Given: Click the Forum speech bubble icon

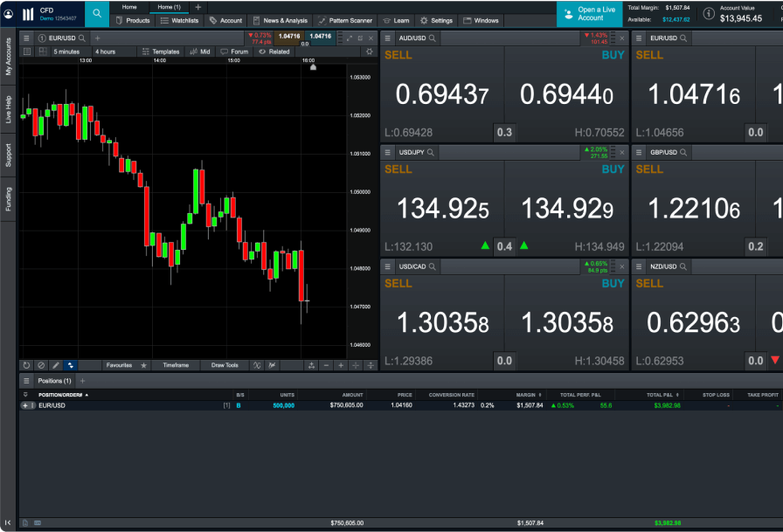Looking at the screenshot, I should coord(234,52).
